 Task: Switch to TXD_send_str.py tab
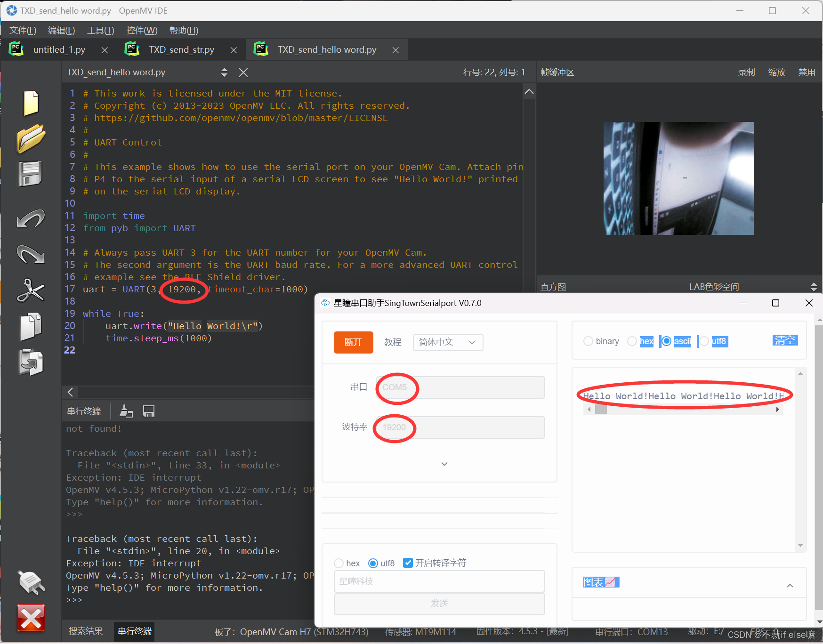(181, 50)
